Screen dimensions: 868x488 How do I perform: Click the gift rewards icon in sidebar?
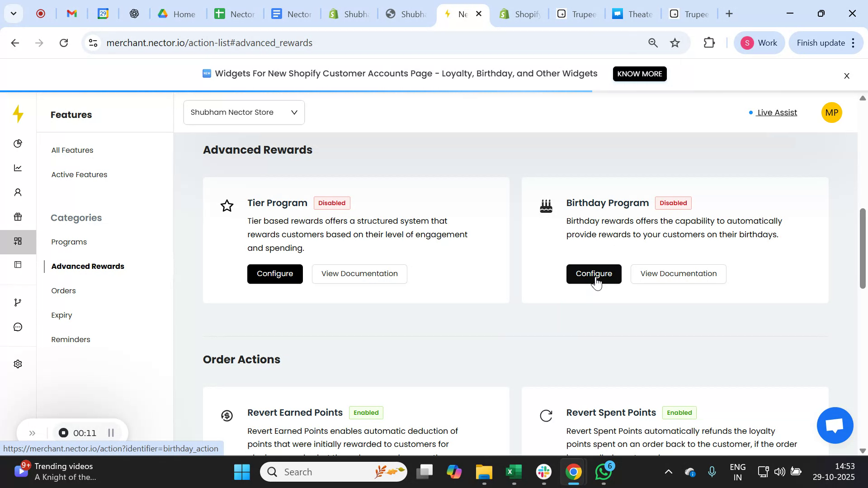[x=18, y=217]
